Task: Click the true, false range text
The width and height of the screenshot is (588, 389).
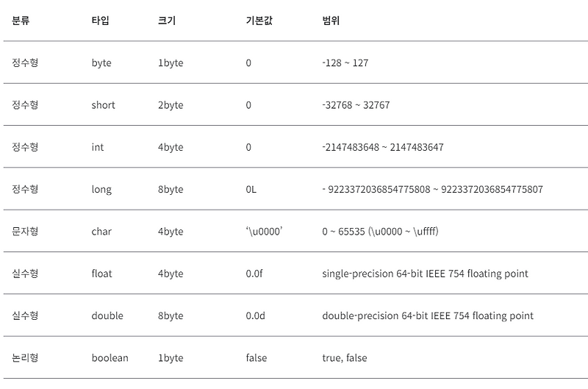Action: [x=345, y=358]
